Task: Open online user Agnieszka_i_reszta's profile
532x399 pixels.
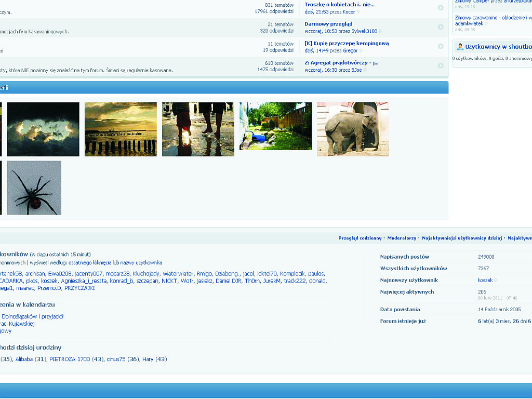Action: (84, 281)
